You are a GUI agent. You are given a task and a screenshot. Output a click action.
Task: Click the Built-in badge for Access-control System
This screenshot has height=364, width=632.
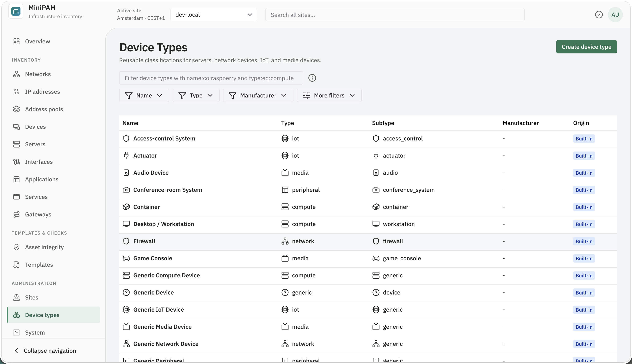coord(584,139)
